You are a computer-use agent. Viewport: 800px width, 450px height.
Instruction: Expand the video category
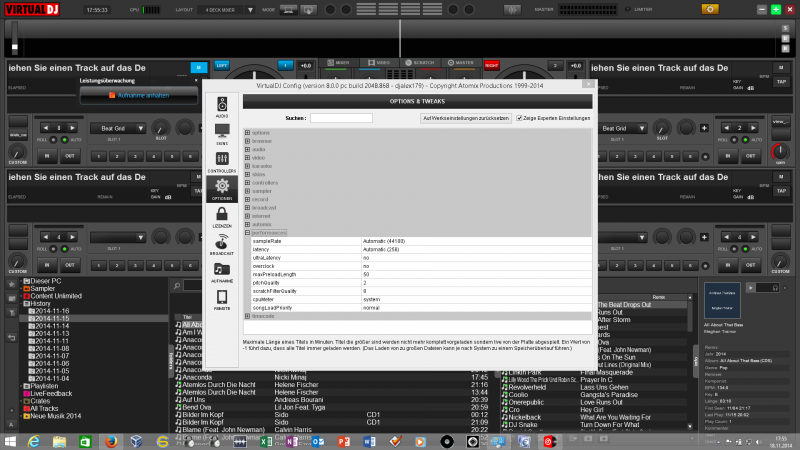click(247, 158)
